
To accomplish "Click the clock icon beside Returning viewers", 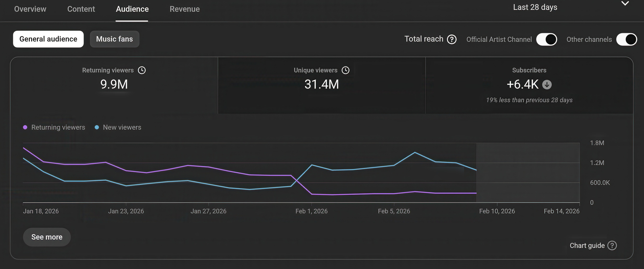I will point(142,70).
